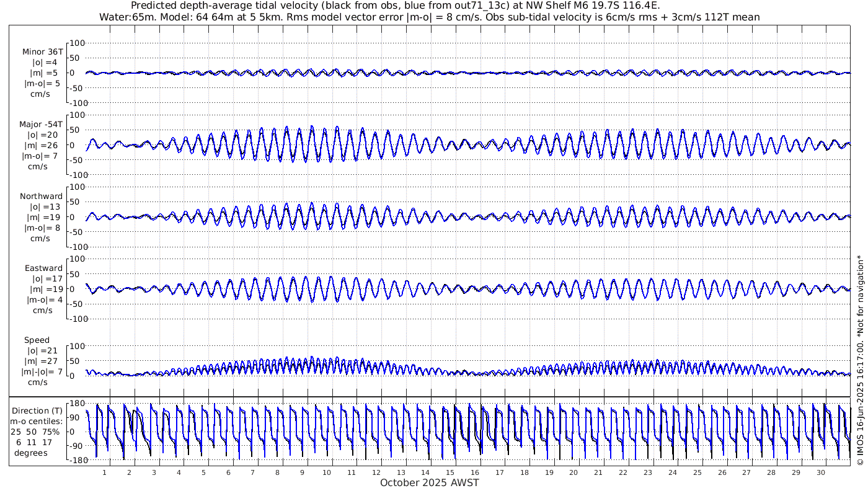
Task: Select day 30 on the date axis
Action: [820, 472]
